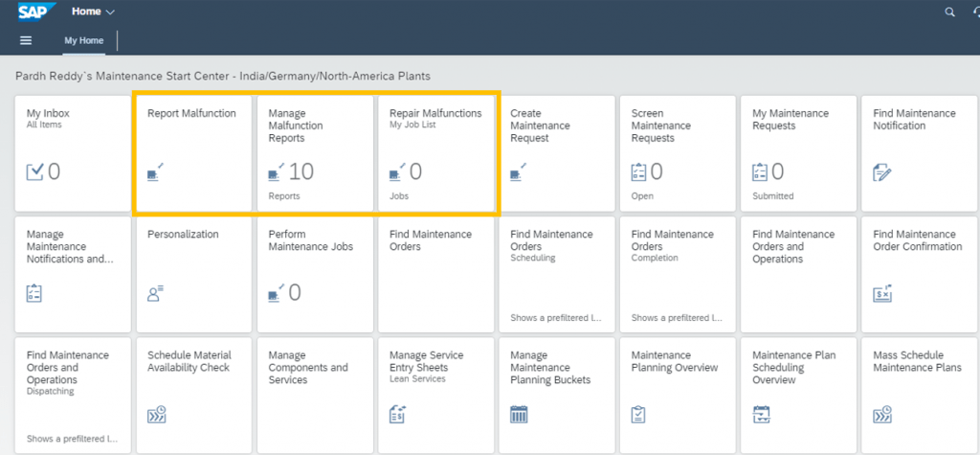
Task: Click the SAP logo
Action: (x=37, y=11)
